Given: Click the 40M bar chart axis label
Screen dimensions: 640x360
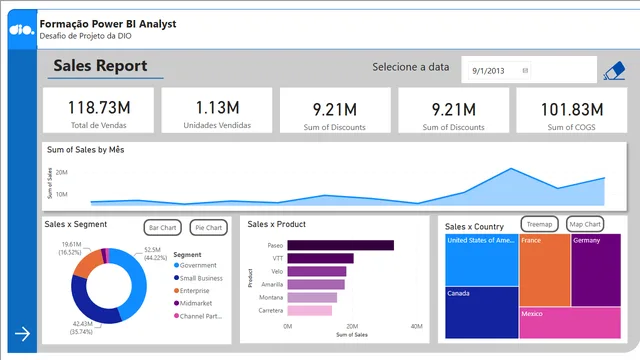Looking at the screenshot, I should pos(416,326).
